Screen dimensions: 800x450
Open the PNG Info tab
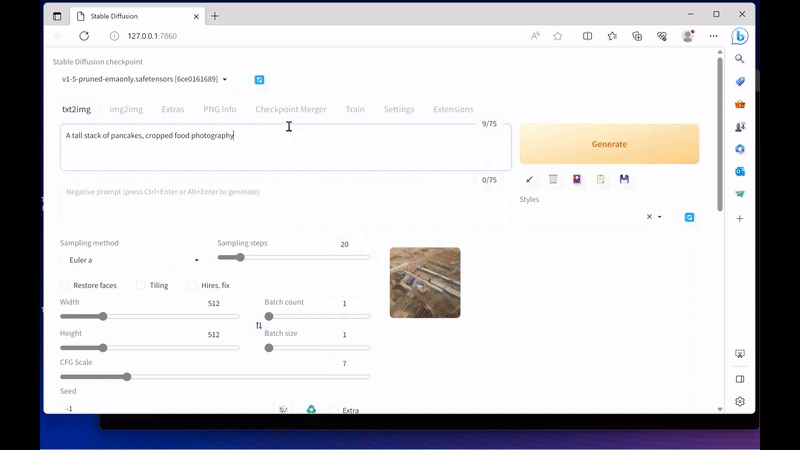(219, 109)
